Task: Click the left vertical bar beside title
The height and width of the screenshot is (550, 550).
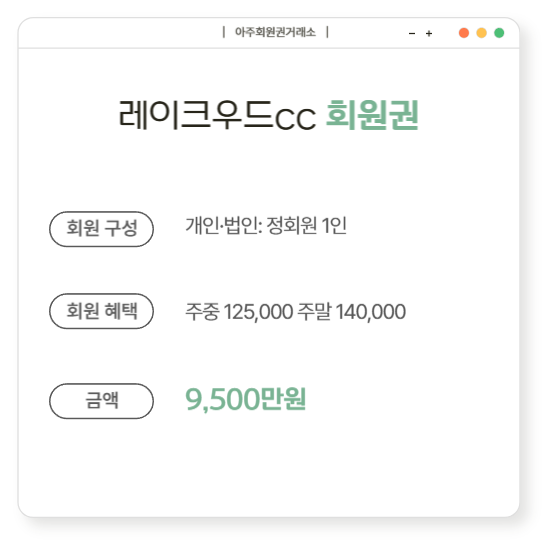Action: (224, 32)
